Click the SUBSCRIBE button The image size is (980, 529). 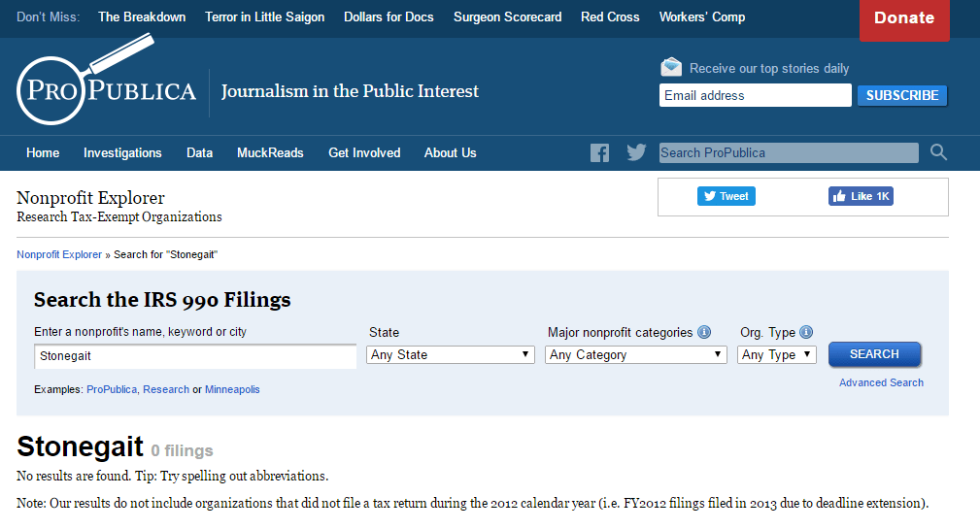(x=902, y=95)
